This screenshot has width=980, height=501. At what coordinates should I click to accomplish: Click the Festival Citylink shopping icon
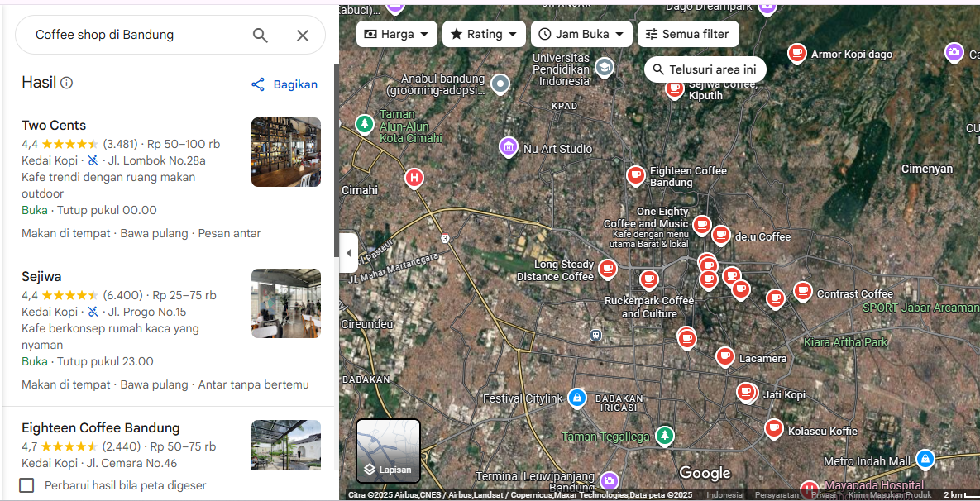point(576,398)
